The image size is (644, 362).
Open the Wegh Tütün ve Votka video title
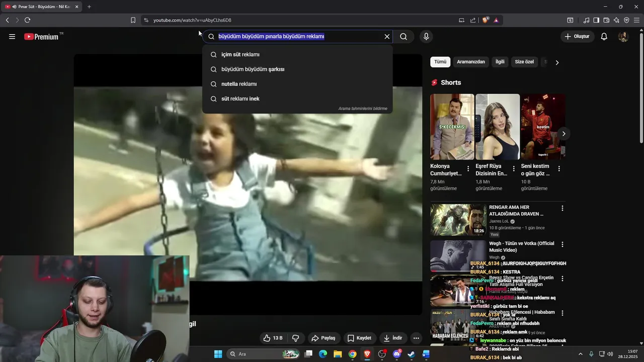click(x=522, y=247)
